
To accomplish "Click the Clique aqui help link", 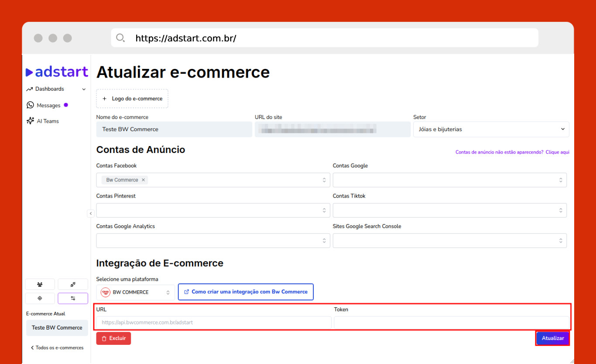I will [557, 152].
